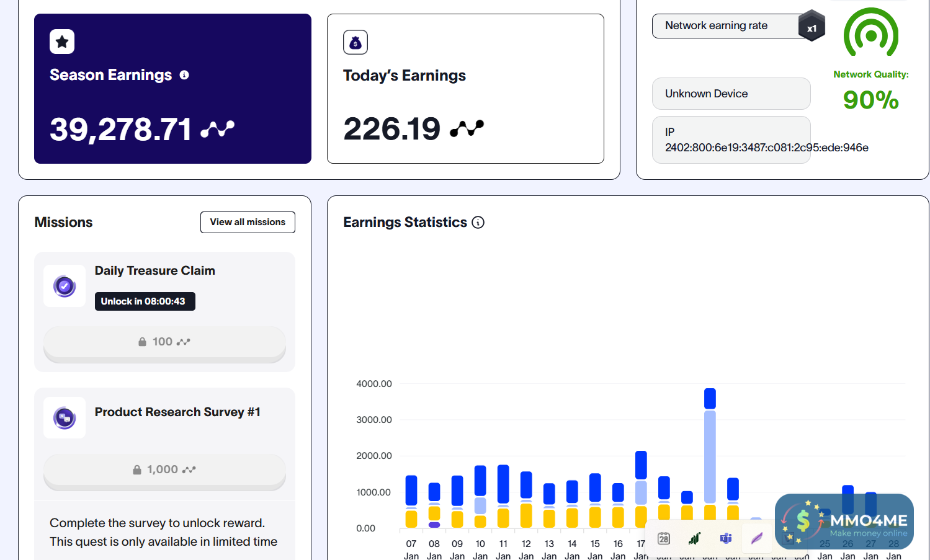Click the points symbol beside 226.19
This screenshot has width=930, height=560.
point(467,128)
